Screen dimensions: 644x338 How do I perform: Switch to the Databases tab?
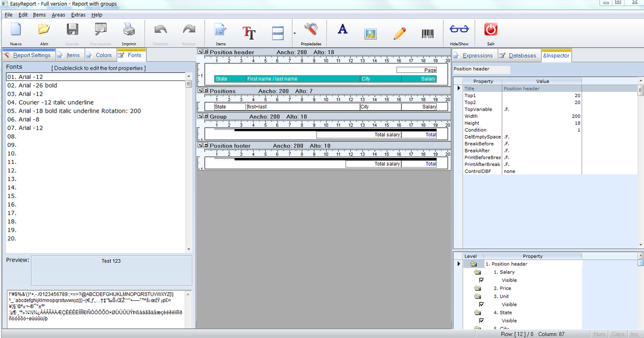519,55
